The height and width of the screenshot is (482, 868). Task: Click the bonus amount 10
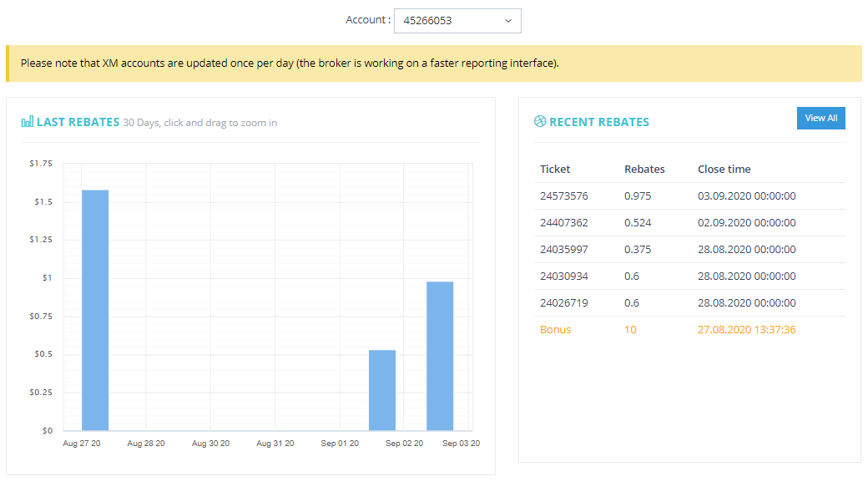click(630, 330)
